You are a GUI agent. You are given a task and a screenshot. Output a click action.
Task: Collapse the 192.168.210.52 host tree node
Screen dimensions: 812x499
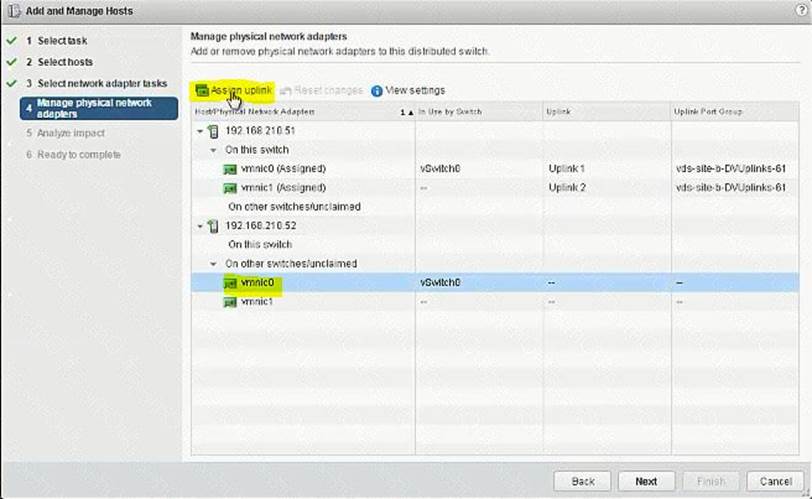[201, 226]
